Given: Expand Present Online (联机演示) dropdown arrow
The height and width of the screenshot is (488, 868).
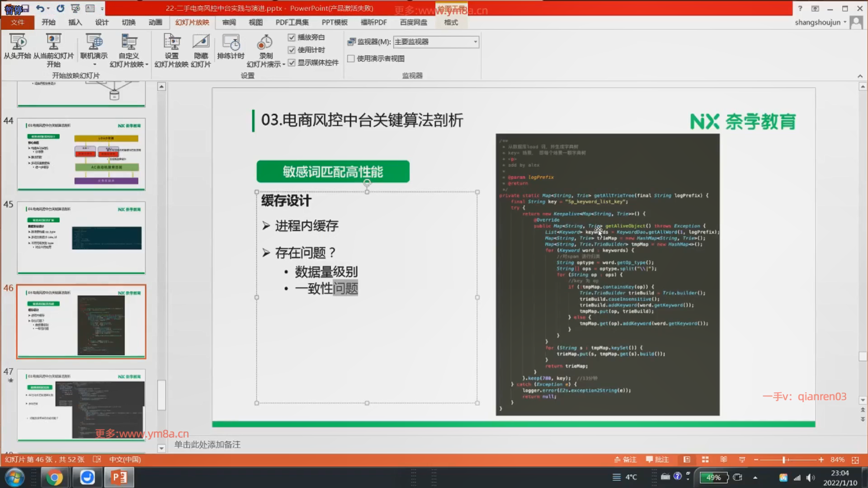Looking at the screenshot, I should point(94,64).
